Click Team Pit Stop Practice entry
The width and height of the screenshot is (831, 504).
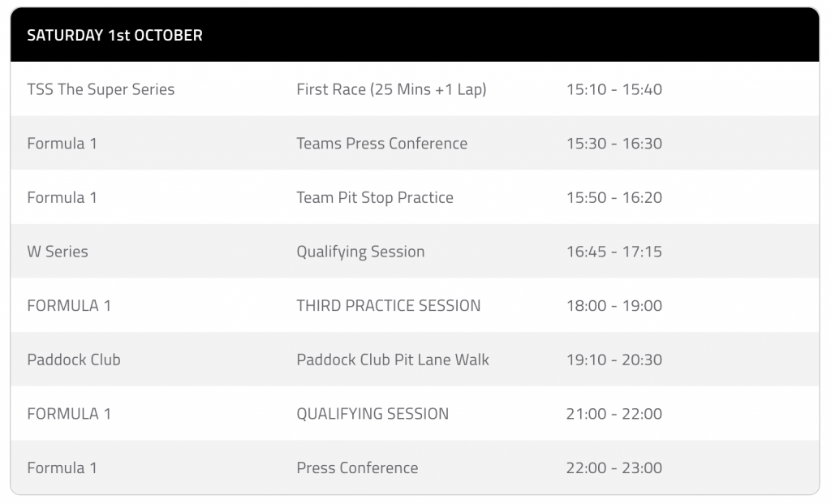pos(375,197)
